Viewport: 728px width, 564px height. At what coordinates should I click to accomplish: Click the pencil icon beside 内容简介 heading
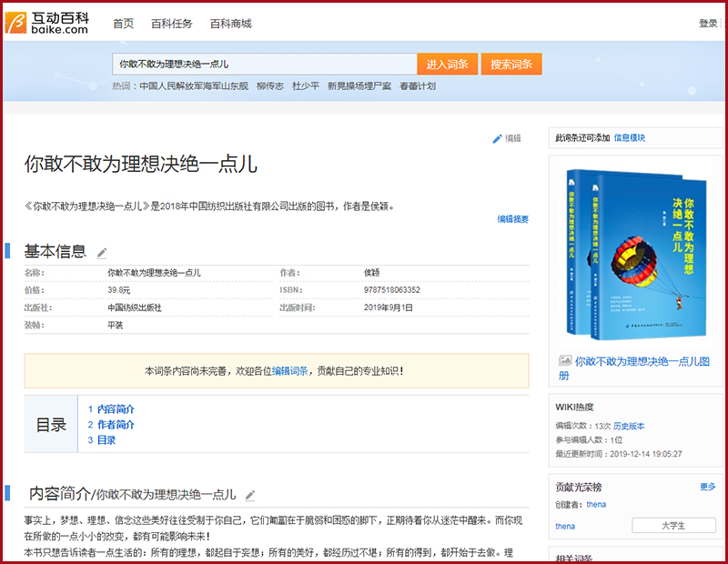(250, 495)
